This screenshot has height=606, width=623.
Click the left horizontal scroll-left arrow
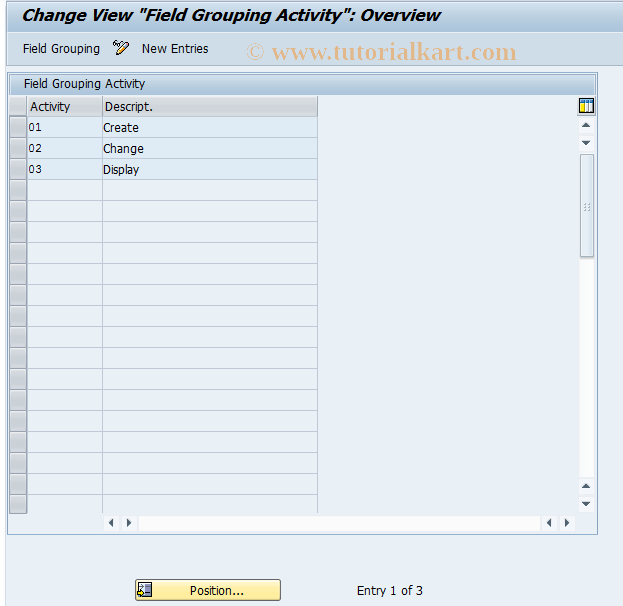(x=111, y=523)
